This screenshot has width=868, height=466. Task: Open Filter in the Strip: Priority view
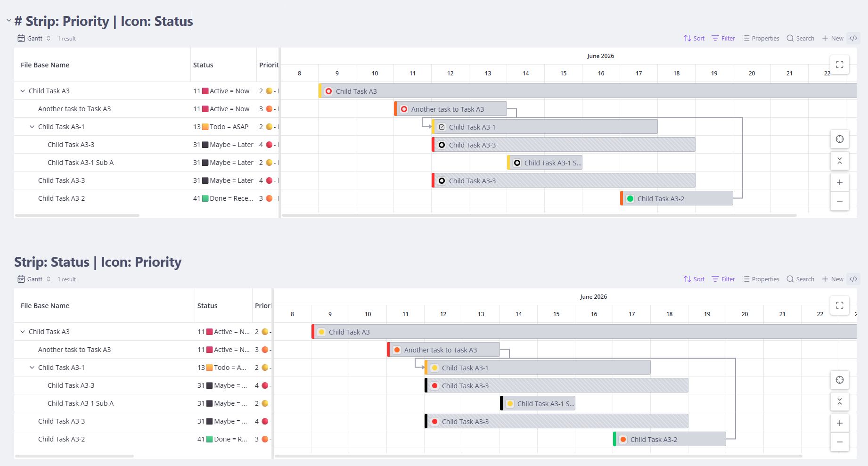[723, 39]
